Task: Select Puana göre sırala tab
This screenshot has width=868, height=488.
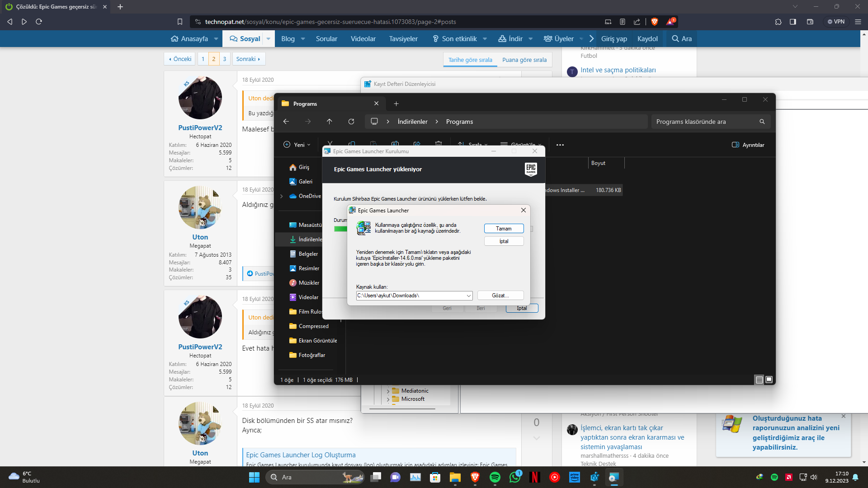Action: 524,60
